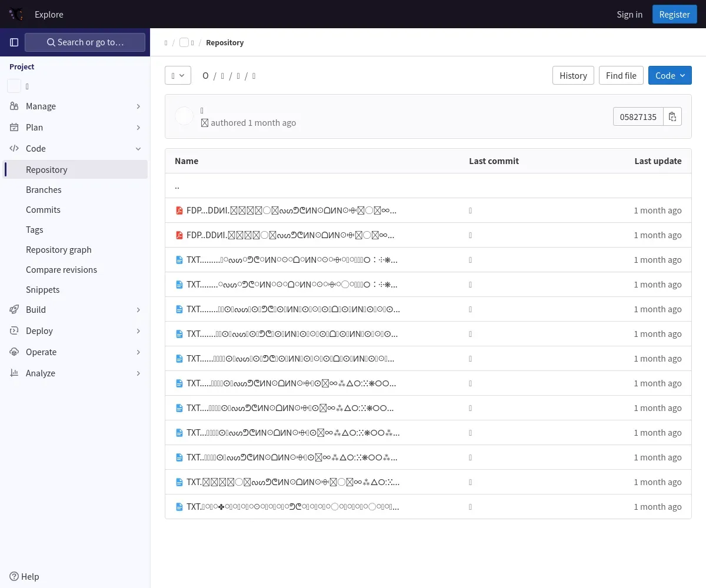Open Compare revisions in the sidebar
Image resolution: width=706 pixels, height=588 pixels.
pyautogui.click(x=75, y=269)
